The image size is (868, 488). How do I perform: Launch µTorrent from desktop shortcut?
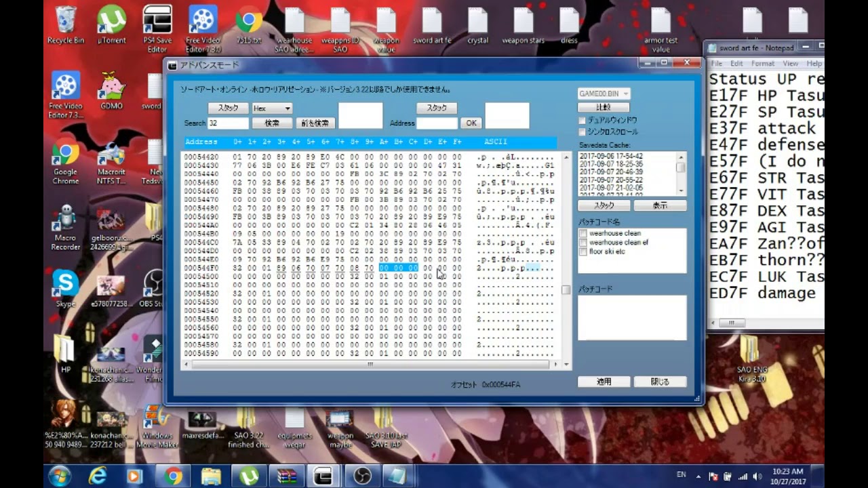(111, 25)
